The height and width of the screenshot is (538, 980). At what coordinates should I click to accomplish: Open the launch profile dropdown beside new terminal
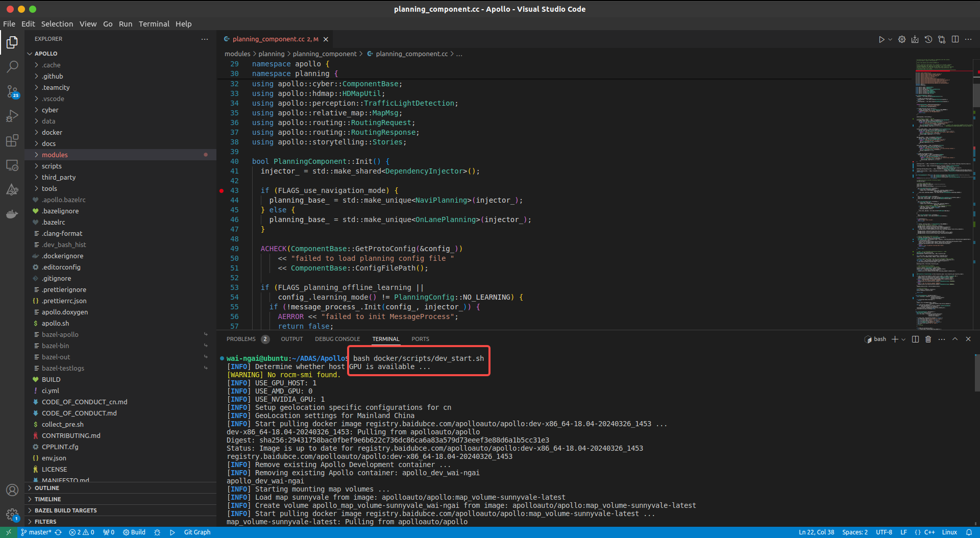(902, 339)
